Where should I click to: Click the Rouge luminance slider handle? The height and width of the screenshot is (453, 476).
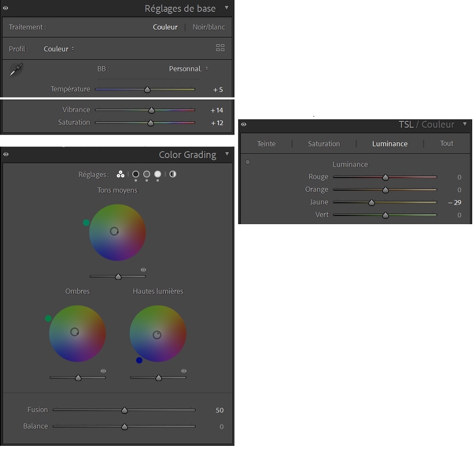pos(386,177)
